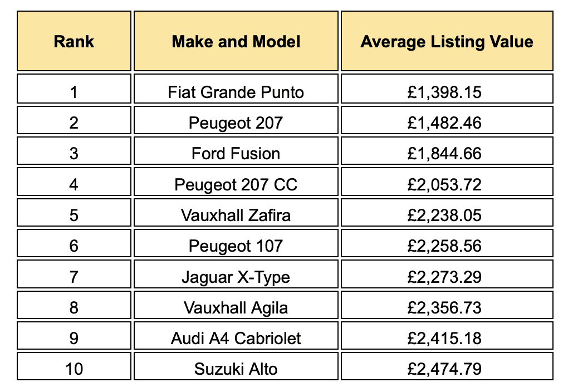Select the Suzuki Alto cell
Viewport: 568px width, 392px height.
point(236,366)
